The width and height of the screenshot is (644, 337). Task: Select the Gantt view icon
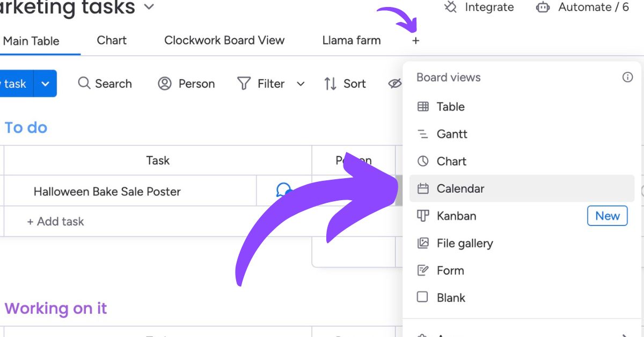click(x=423, y=134)
